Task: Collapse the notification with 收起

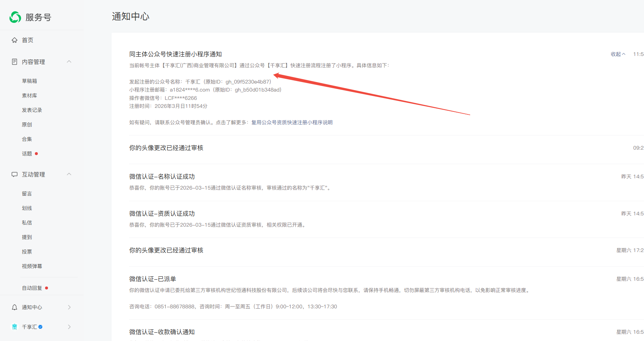Action: (x=618, y=54)
